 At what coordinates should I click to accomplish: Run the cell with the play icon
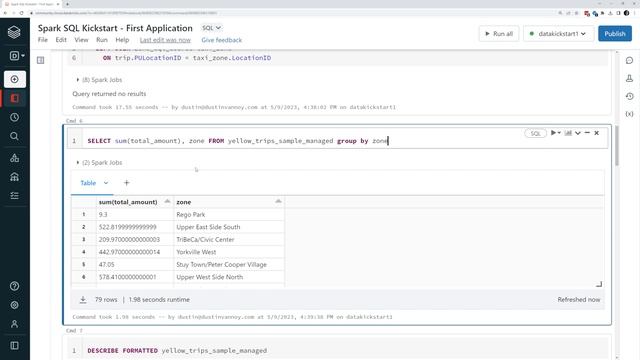(553, 133)
